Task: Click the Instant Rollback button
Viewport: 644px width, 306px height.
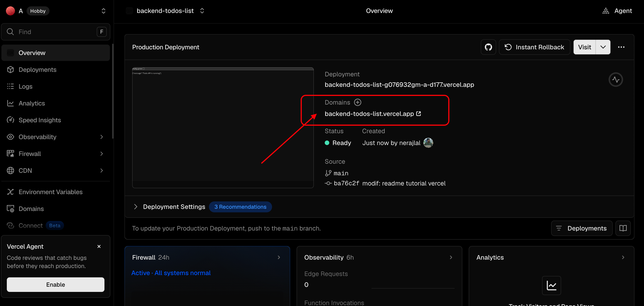Action: pyautogui.click(x=535, y=47)
